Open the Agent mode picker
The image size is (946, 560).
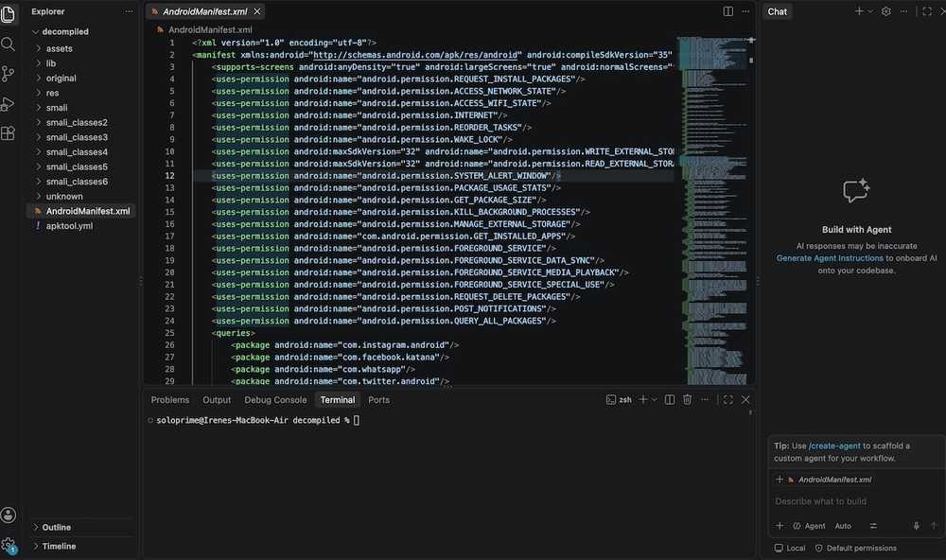coord(809,526)
